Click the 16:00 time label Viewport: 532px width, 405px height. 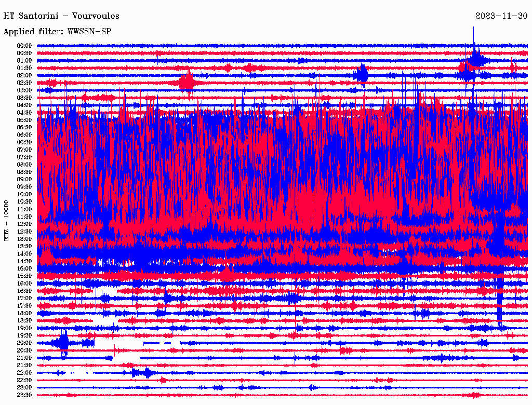(24, 283)
